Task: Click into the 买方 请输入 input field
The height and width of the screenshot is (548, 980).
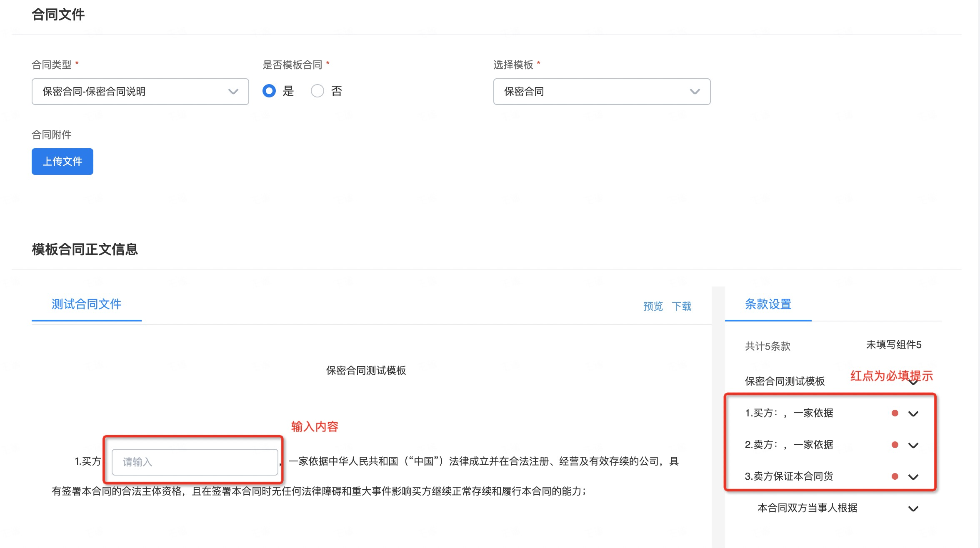Action: coord(195,462)
